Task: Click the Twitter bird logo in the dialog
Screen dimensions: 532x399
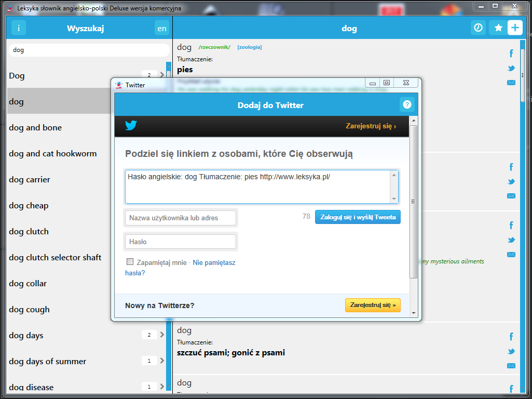Action: point(131,125)
